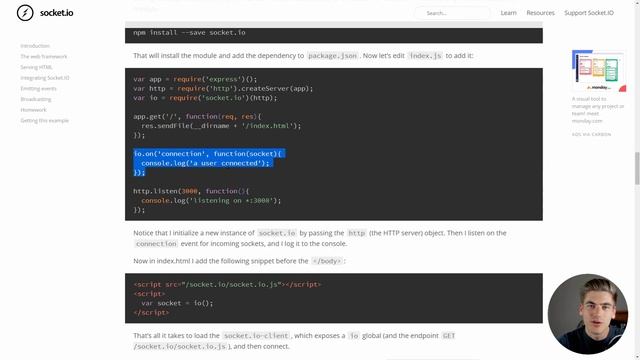Click console.log('listening on *:3000') line
Viewport: 640px width, 360px height.
click(x=211, y=200)
